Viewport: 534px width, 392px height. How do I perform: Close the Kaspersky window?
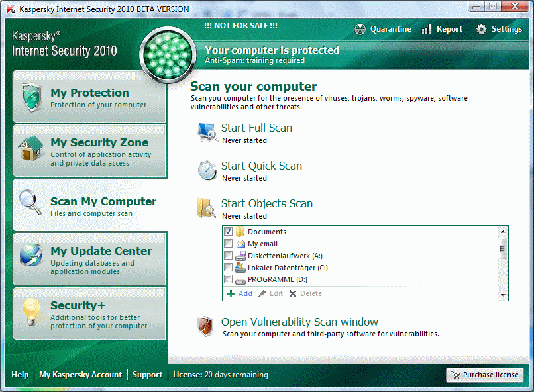click(x=515, y=6)
